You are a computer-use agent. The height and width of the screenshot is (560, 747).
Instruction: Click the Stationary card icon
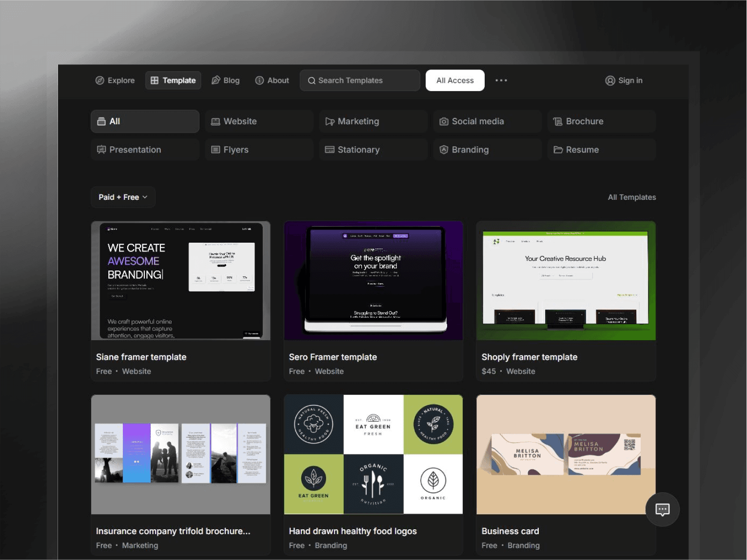[x=330, y=150]
